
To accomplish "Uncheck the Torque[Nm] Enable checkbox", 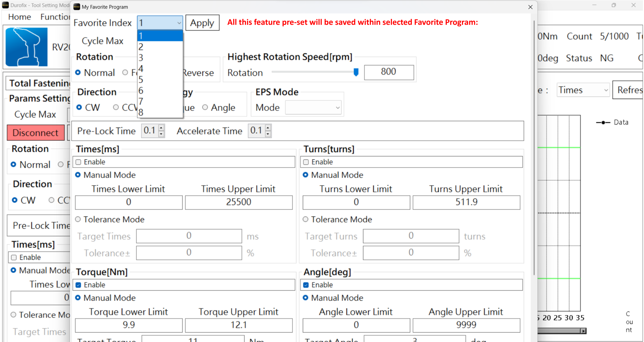I will (x=78, y=285).
